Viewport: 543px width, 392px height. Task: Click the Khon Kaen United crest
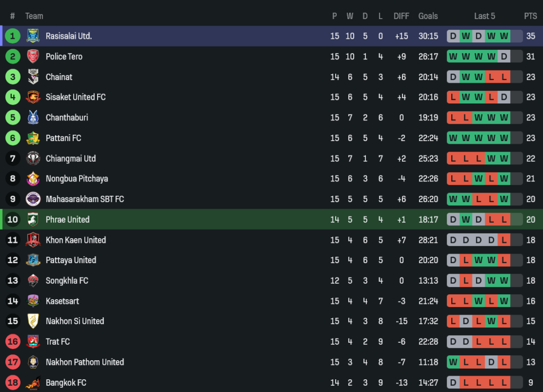pyautogui.click(x=33, y=240)
